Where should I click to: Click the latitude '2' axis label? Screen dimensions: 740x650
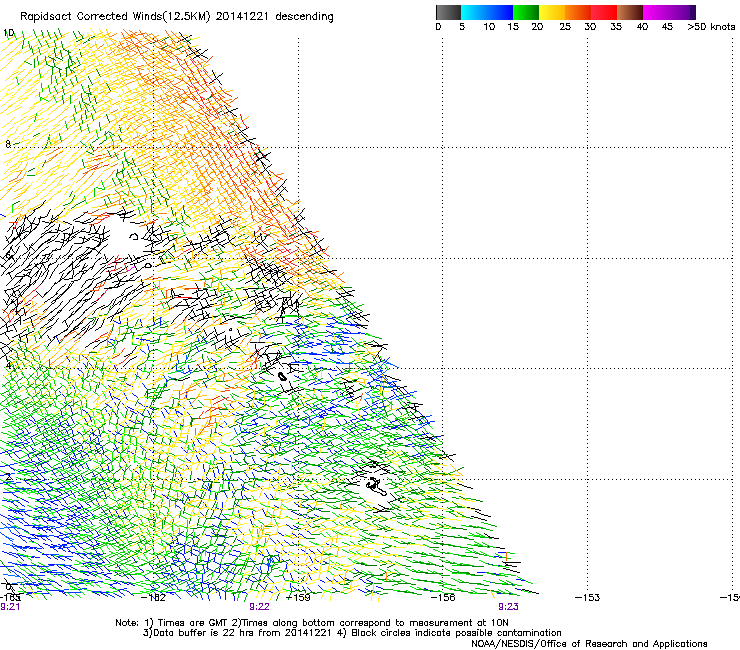pyautogui.click(x=8, y=476)
